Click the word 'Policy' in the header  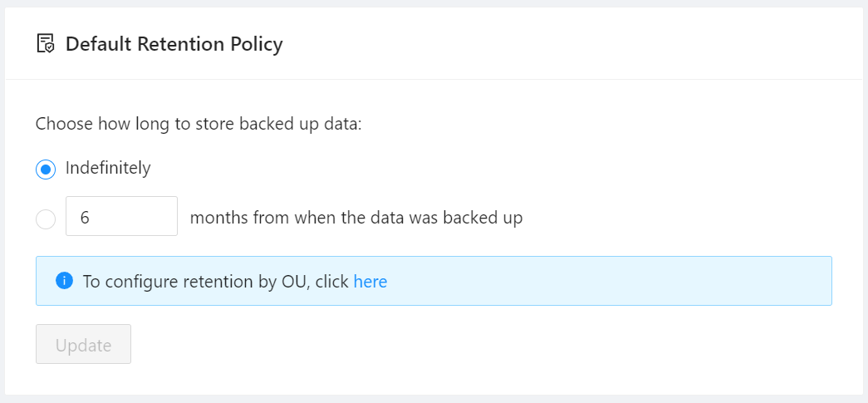[x=257, y=44]
